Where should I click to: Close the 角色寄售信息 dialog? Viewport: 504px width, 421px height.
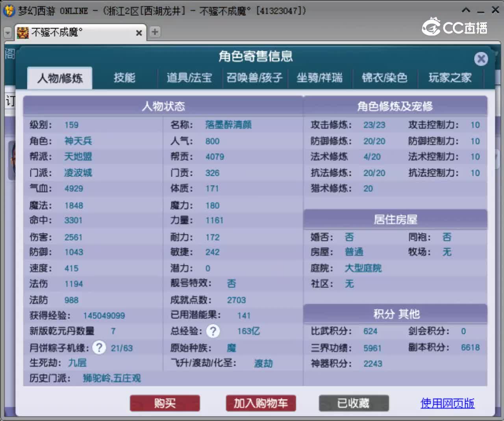(481, 59)
